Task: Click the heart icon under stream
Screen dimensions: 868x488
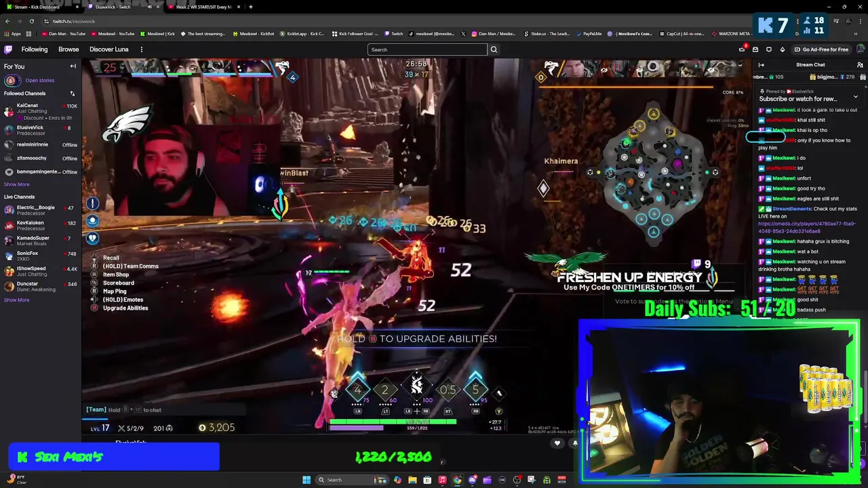Action: point(557,443)
